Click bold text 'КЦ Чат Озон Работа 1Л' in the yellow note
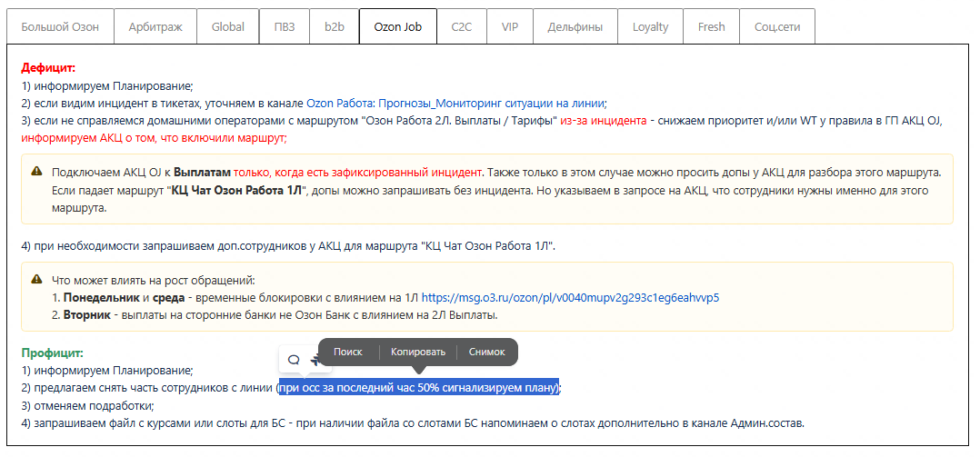980x457 pixels. pos(237,190)
